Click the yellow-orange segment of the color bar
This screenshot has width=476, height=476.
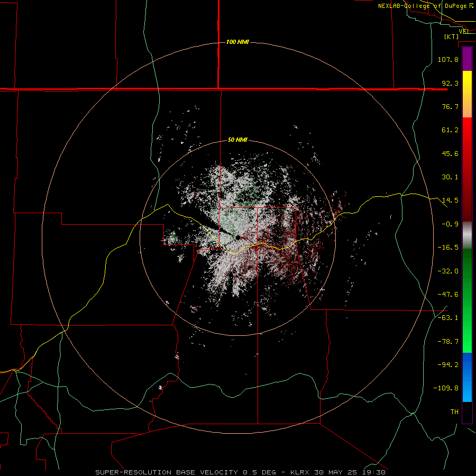(467, 94)
